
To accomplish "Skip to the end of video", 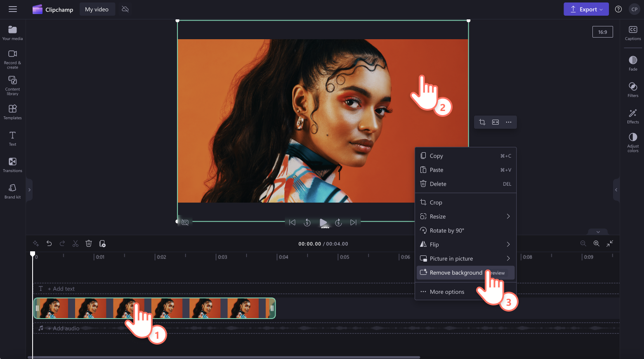I will (353, 222).
